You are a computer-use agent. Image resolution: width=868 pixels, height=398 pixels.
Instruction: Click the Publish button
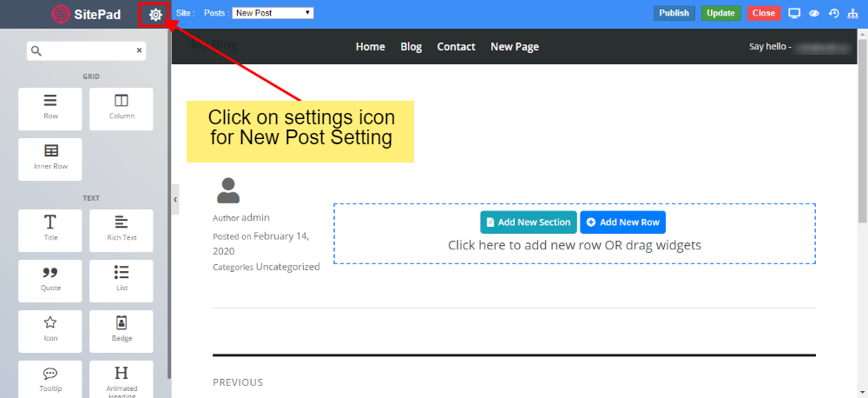[x=674, y=13]
